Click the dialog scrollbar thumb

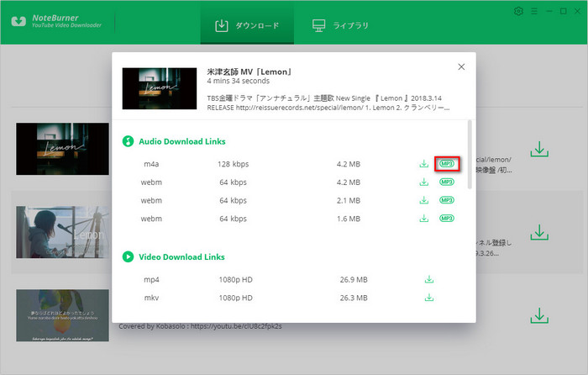tap(470, 155)
